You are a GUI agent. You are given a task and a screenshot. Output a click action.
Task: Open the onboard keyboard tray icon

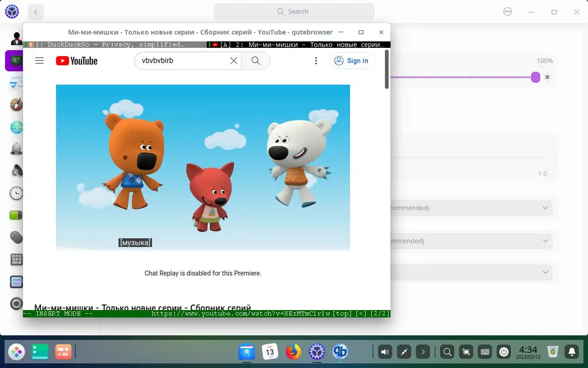coord(485,352)
